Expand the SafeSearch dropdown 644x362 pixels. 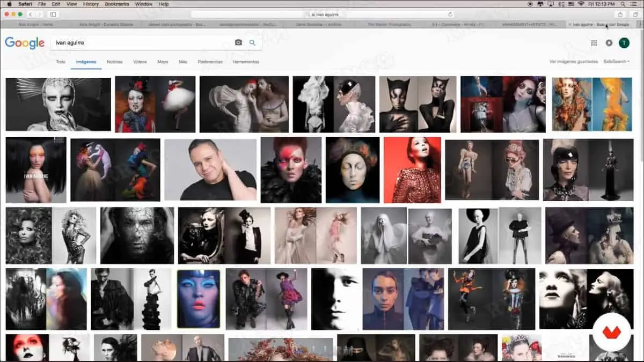click(616, 62)
